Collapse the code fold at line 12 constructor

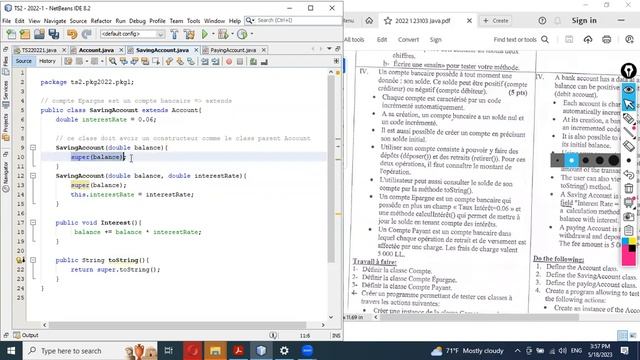point(33,176)
